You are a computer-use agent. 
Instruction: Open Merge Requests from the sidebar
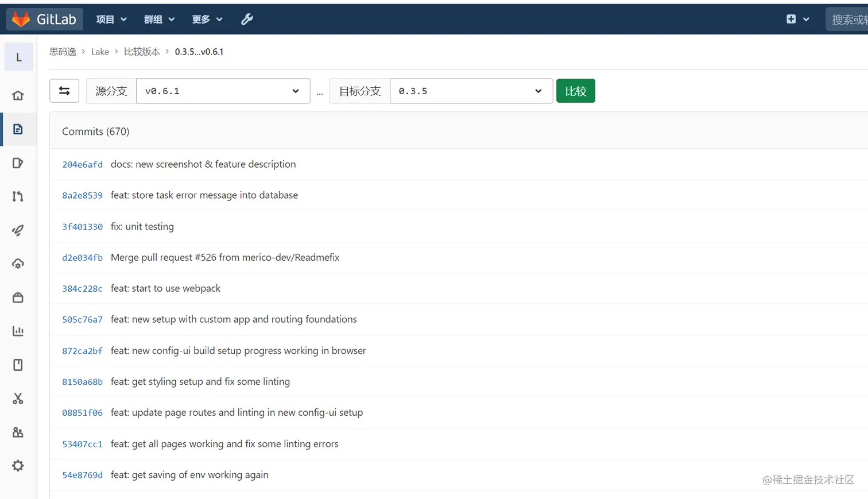tap(18, 196)
